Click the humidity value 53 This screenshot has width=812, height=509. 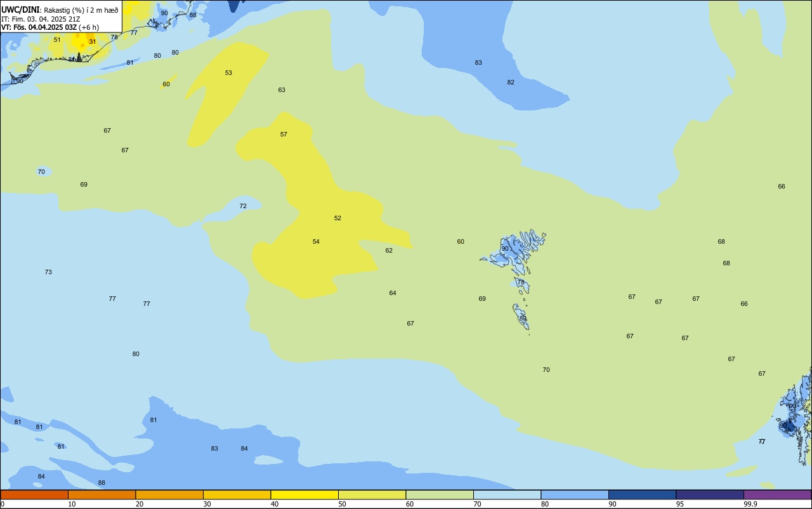(x=228, y=73)
